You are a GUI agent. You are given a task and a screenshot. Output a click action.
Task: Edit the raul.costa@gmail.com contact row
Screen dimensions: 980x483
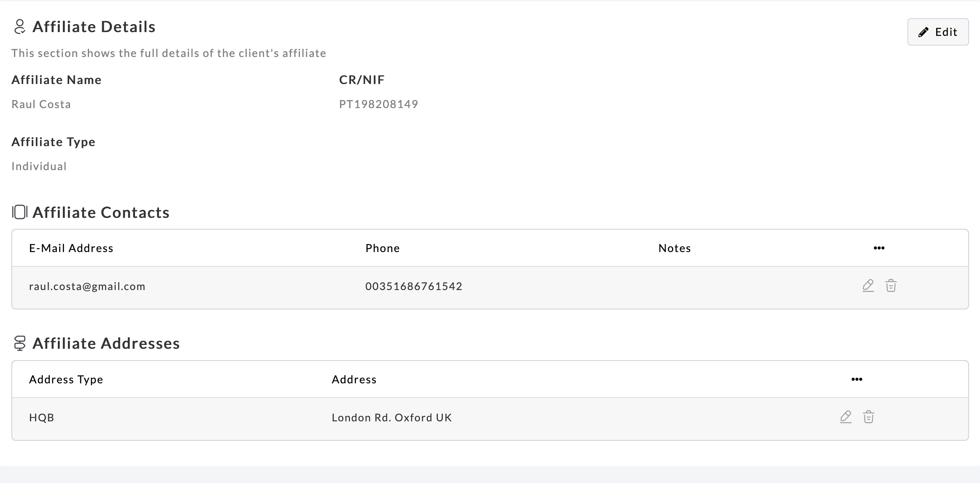click(x=868, y=286)
